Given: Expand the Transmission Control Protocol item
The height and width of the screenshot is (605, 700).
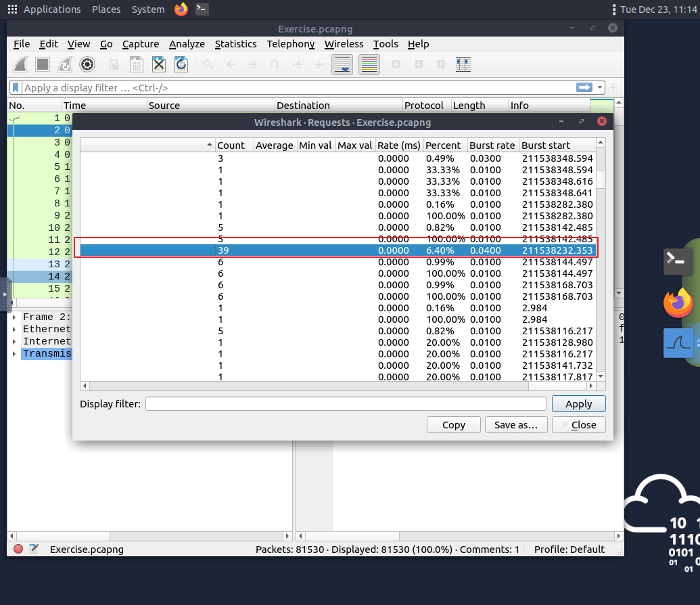Looking at the screenshot, I should coord(14,354).
